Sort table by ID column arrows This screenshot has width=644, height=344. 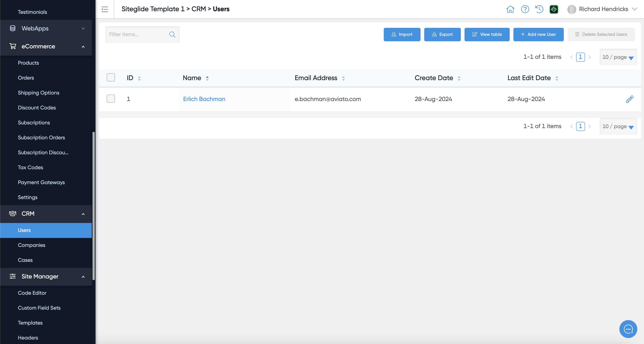(139, 78)
